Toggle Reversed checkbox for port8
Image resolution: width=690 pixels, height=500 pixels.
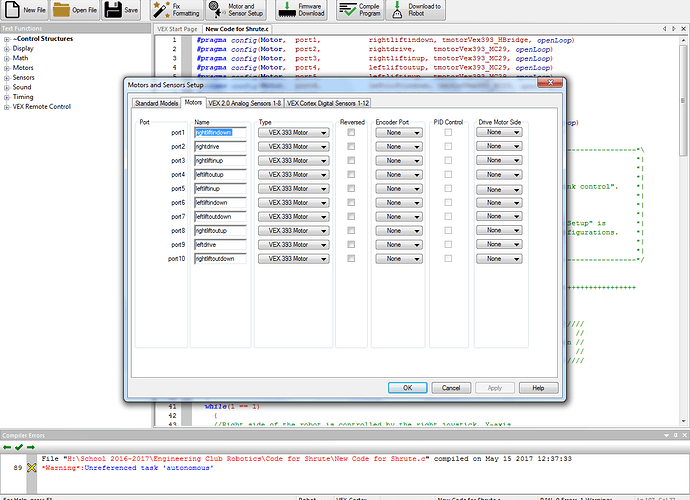click(351, 231)
